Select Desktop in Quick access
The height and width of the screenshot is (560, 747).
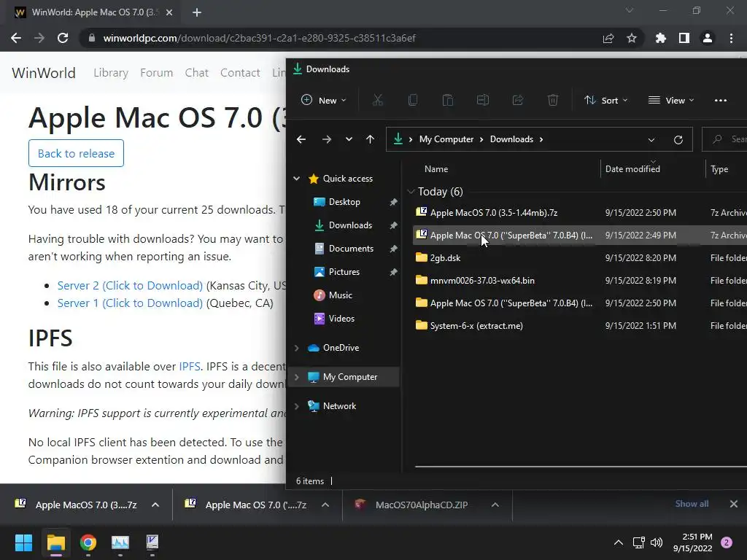click(344, 202)
